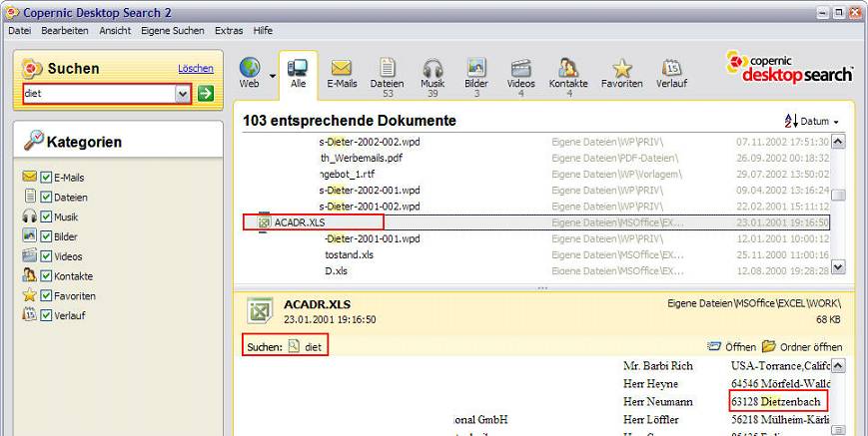The height and width of the screenshot is (436, 868).
Task: Click the Excel icon beside ACADR.XLS row
Action: pos(265,222)
